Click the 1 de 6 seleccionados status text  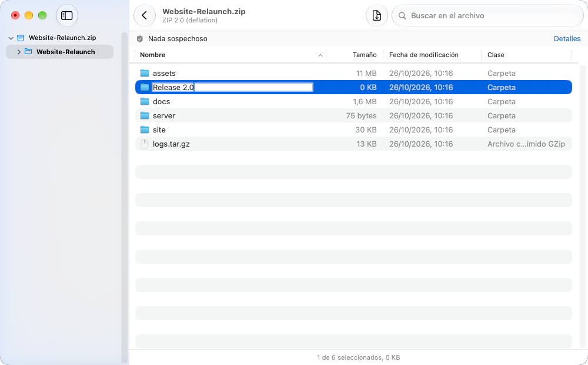tap(358, 357)
